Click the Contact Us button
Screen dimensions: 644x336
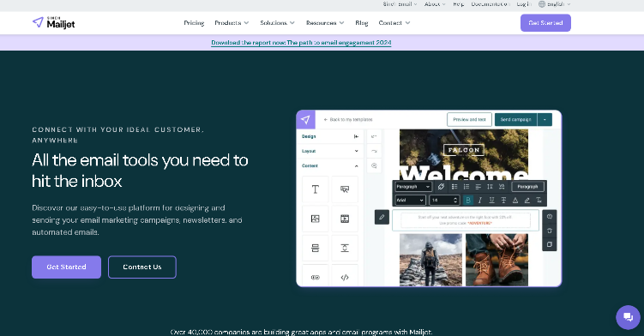[142, 267]
